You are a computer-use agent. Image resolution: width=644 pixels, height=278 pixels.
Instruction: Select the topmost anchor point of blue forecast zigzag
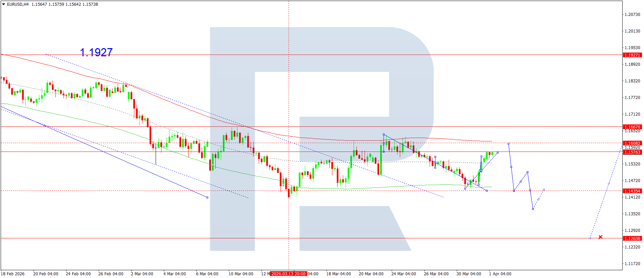[508, 144]
